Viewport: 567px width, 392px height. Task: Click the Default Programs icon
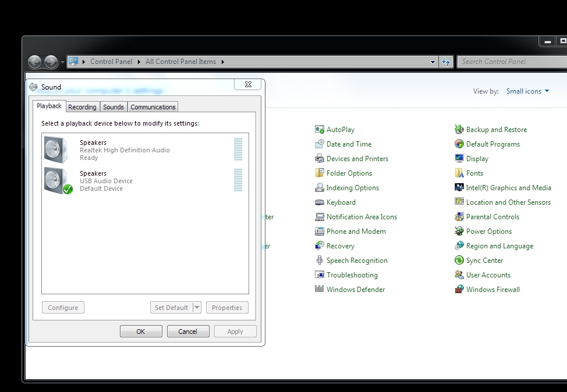[459, 144]
